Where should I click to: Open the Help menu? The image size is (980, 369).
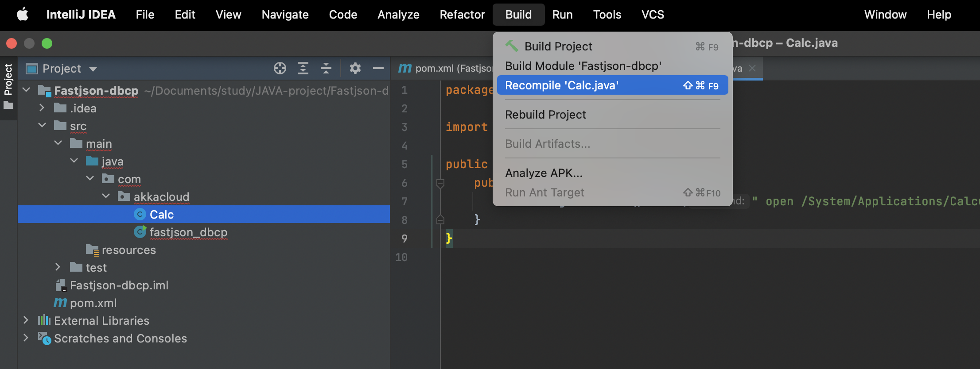click(939, 15)
